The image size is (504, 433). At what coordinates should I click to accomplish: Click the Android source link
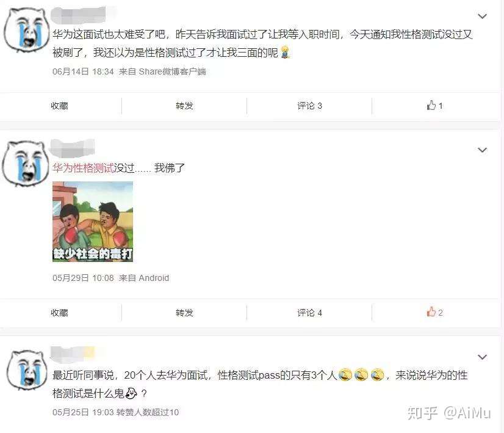154,278
